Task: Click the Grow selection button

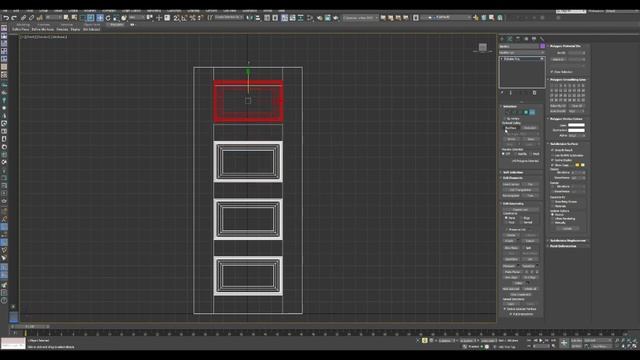Action: [531, 139]
